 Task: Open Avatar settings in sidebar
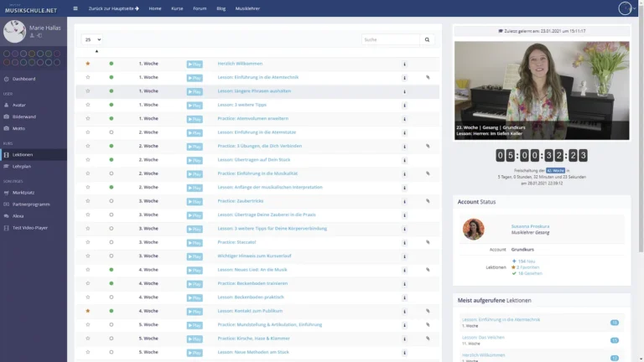[19, 105]
